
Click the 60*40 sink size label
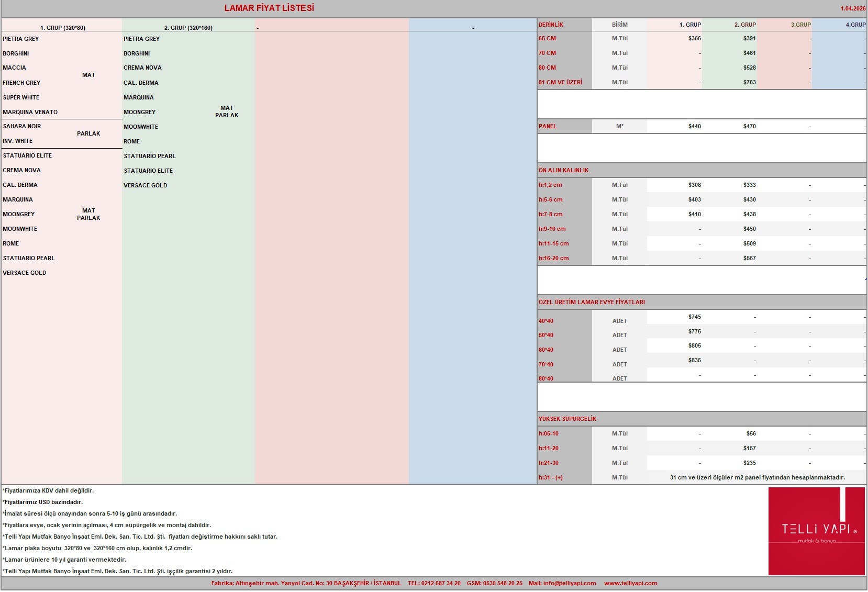coord(546,350)
